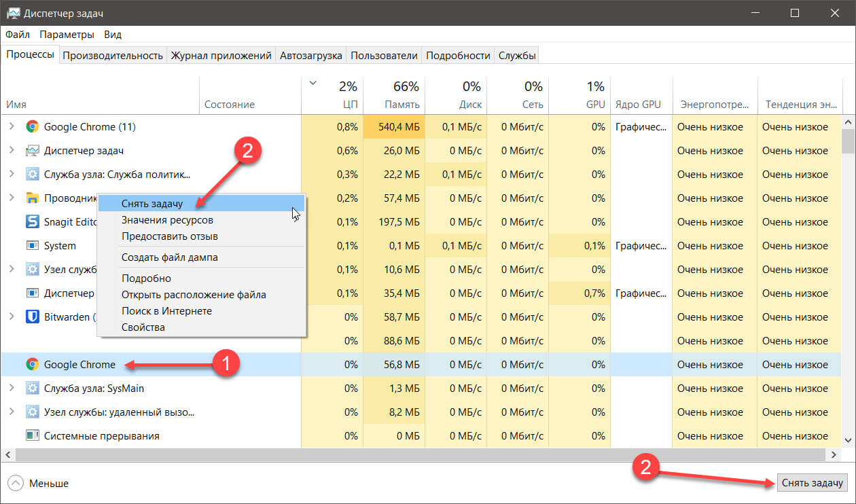Click the Google Chrome (11) process icon
The image size is (856, 504).
(32, 127)
